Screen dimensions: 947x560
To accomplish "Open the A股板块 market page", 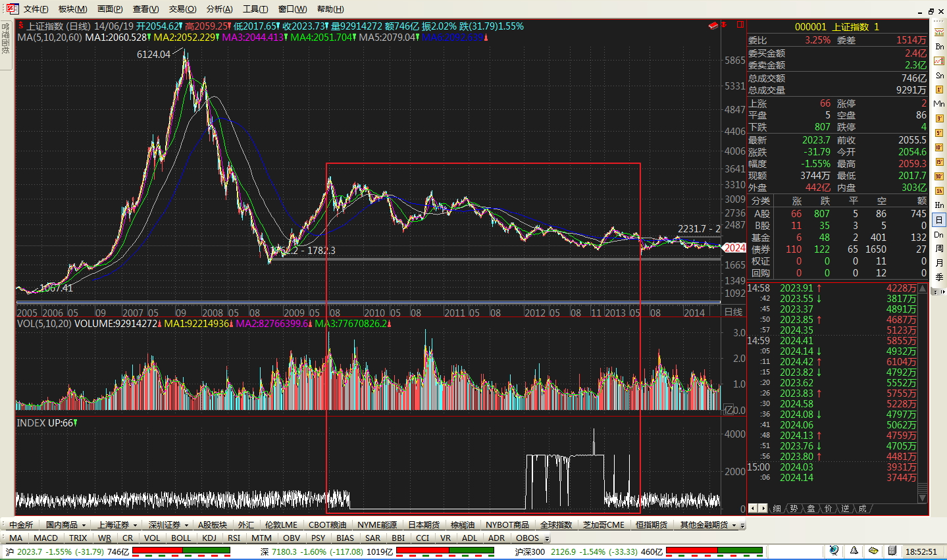I will tap(213, 524).
